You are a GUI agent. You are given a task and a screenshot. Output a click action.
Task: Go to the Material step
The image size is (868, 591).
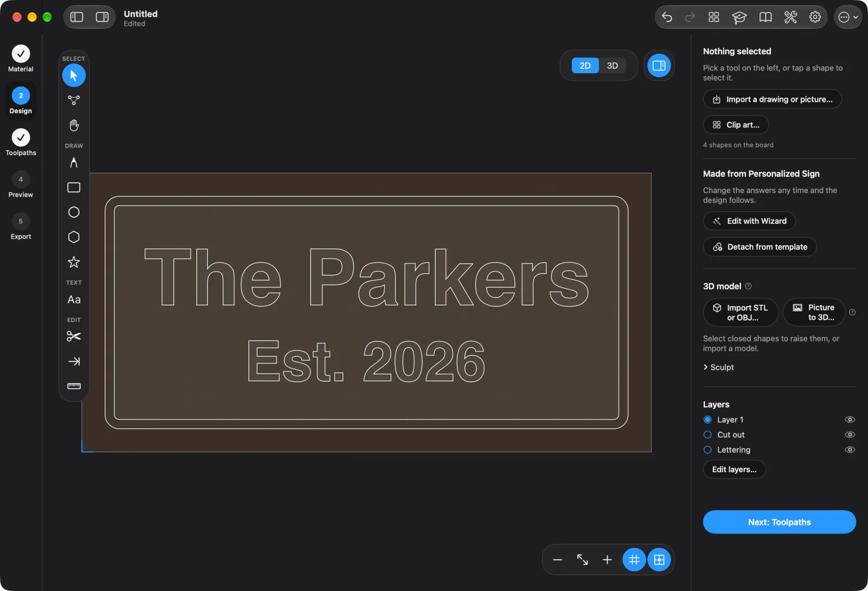[21, 59]
